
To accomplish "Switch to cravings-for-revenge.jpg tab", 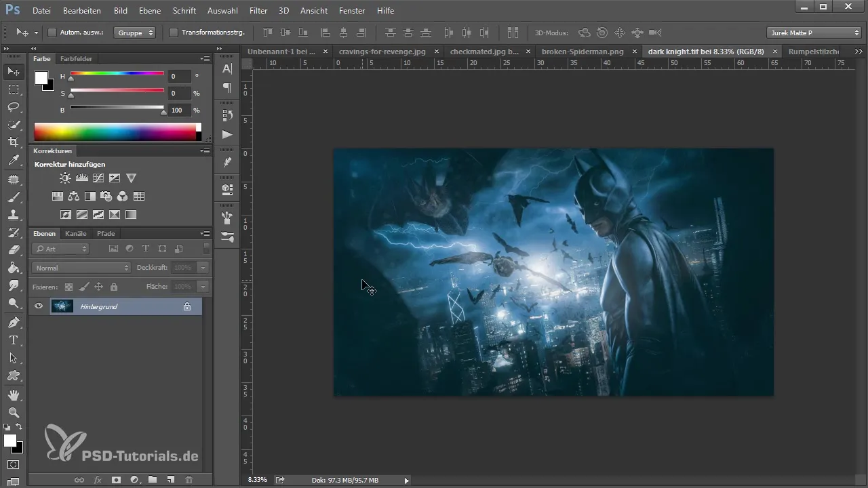I will (x=383, y=52).
